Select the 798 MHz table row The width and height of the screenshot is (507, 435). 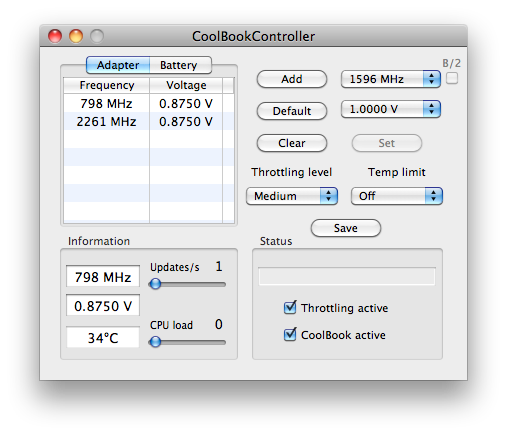click(x=149, y=103)
